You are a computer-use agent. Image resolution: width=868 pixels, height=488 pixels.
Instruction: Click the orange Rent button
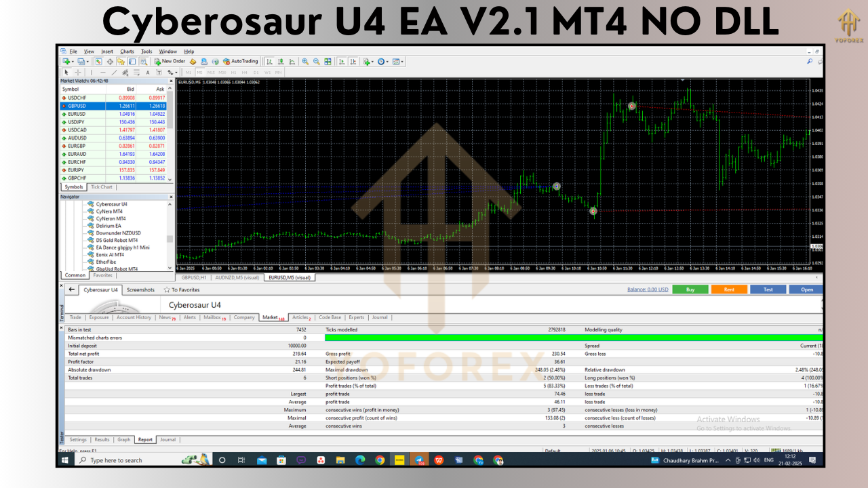729,289
